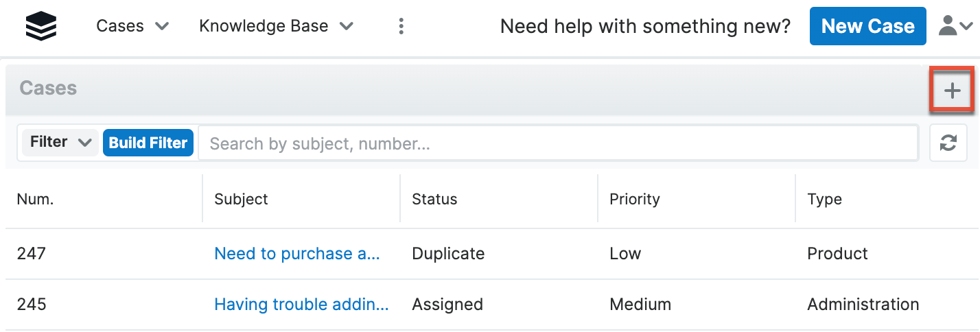Open the three-dot more options menu

[401, 27]
